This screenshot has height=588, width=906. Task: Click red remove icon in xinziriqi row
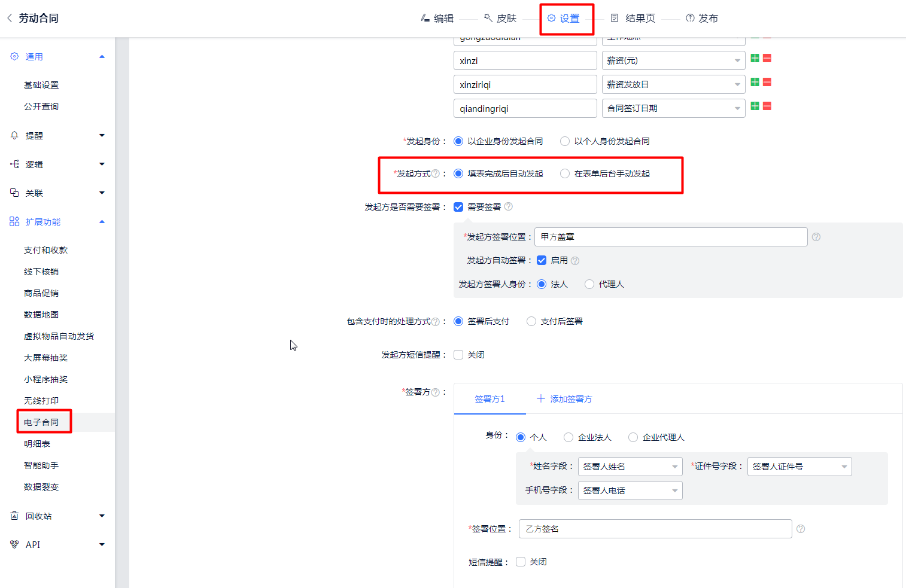767,82
